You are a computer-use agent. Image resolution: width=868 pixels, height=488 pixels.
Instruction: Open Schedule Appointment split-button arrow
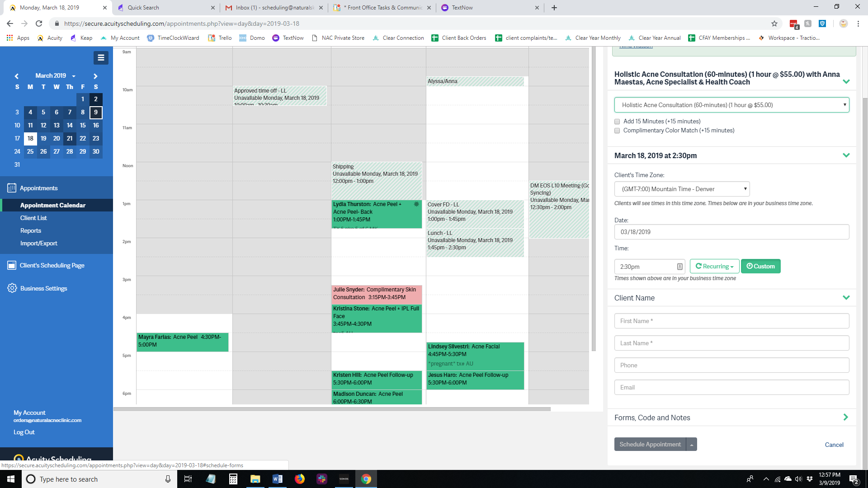coord(691,445)
